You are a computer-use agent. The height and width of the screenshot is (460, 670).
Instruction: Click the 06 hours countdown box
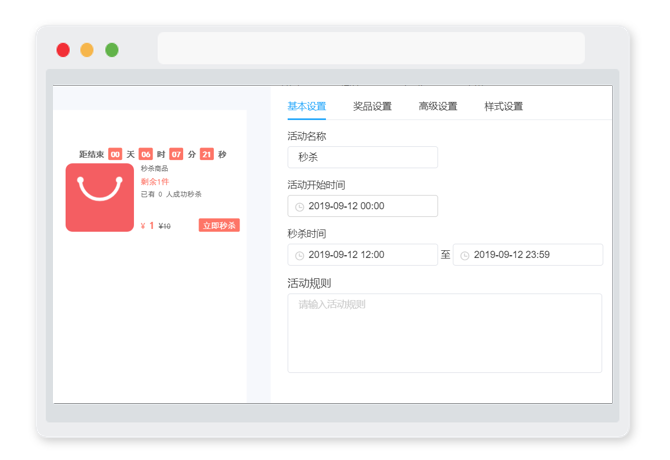point(146,154)
